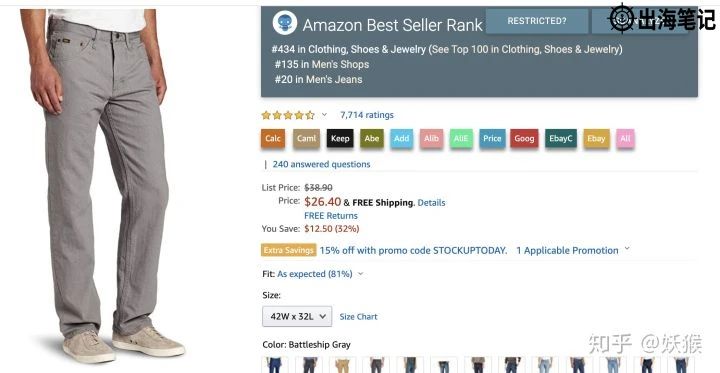The height and width of the screenshot is (373, 720).
Task: Click the blue Price button
Action: pyautogui.click(x=492, y=138)
